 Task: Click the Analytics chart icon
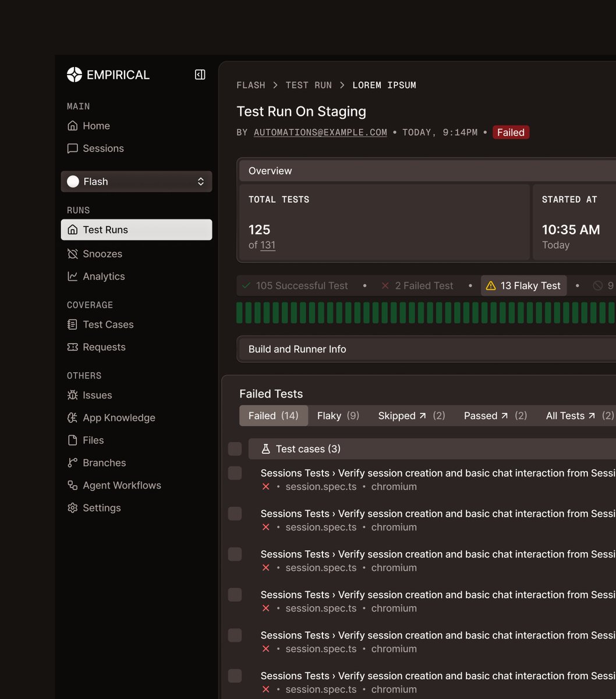(73, 277)
